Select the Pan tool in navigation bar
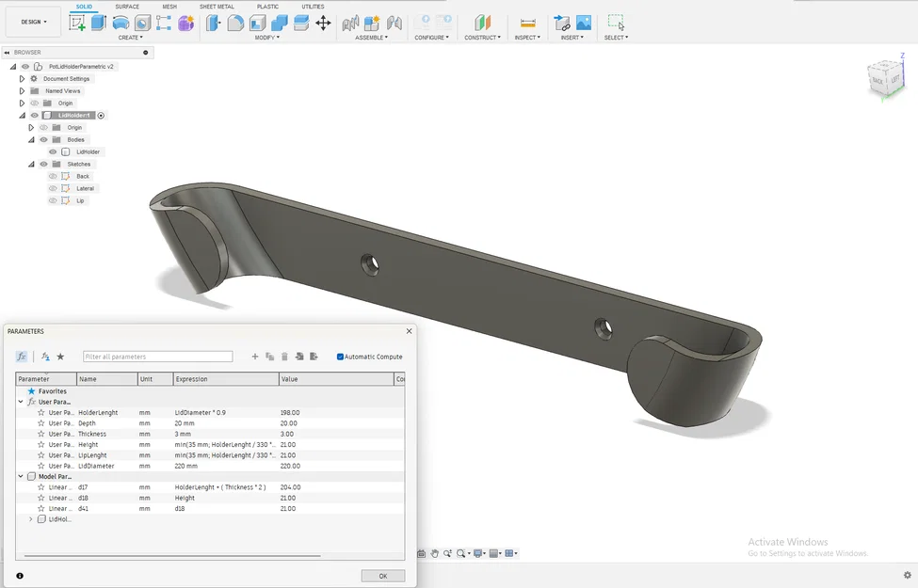 coord(434,553)
